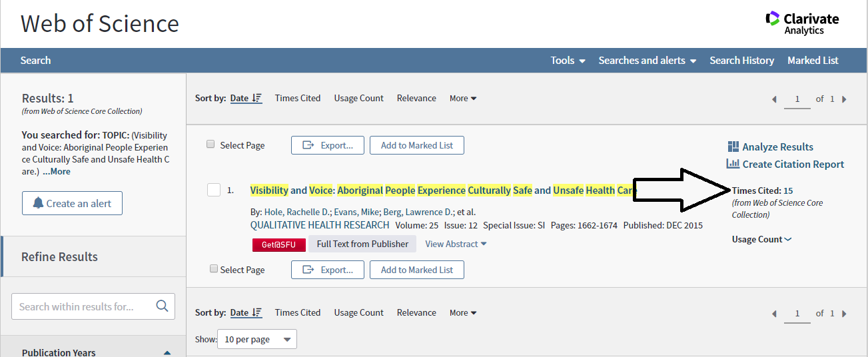868x357 pixels.
Task: Open Search in the navigation bar
Action: pos(35,60)
